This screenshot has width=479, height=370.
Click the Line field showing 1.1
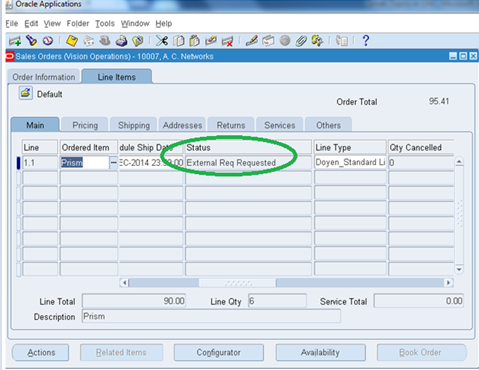40,163
